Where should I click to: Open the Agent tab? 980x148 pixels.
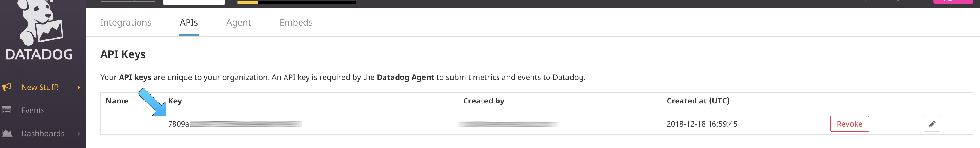tap(238, 23)
